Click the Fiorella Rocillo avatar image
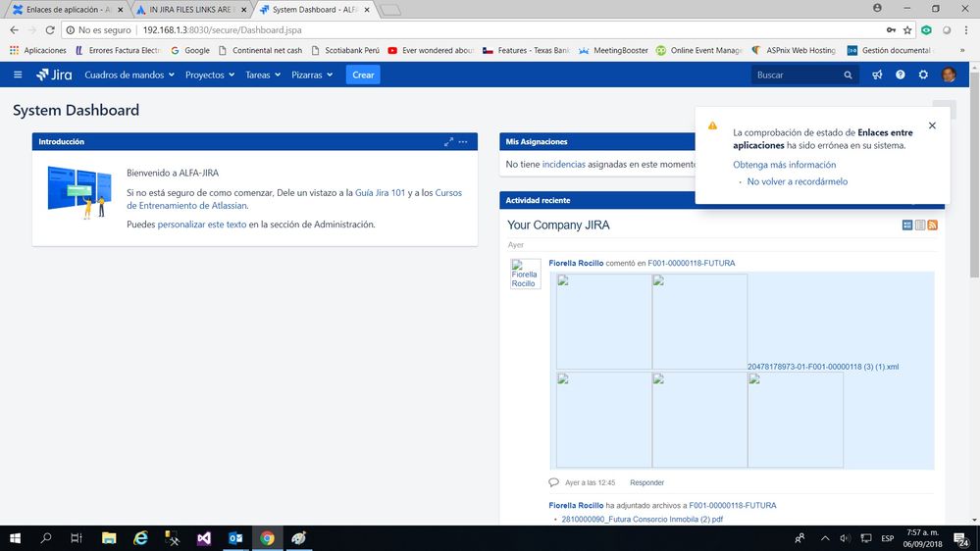980x551 pixels. point(525,274)
